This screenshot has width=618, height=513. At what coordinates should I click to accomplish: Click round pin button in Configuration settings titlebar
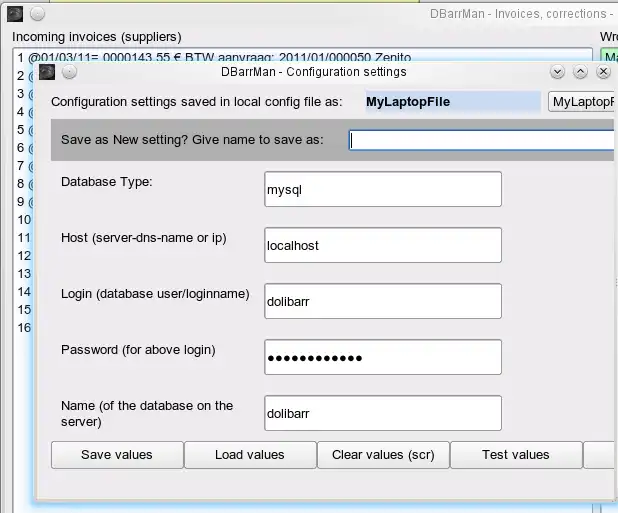tap(69, 72)
